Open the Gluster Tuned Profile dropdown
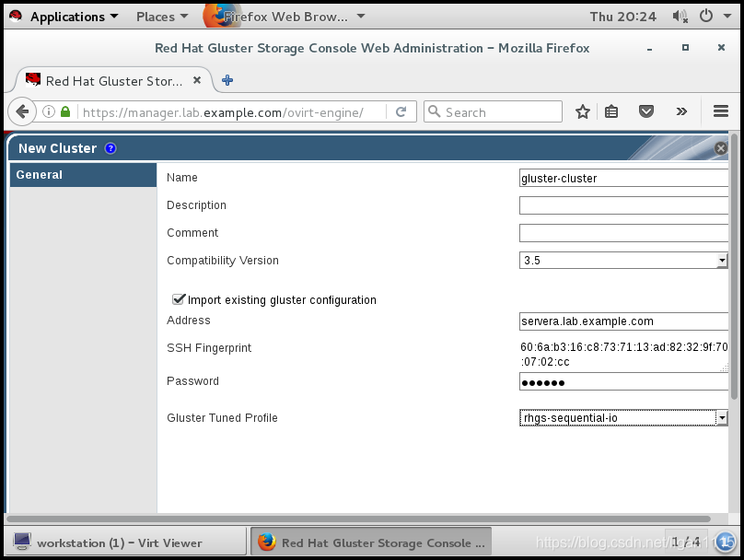Screen dimensions: 744x560 [623, 417]
